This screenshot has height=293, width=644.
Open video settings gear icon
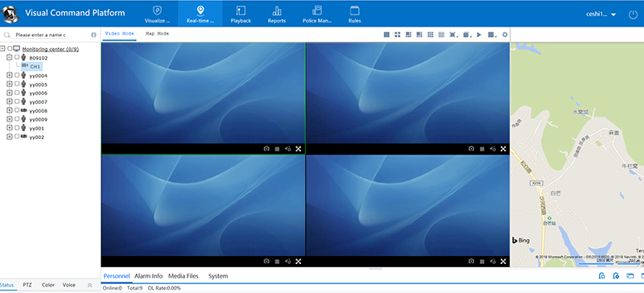(505, 35)
